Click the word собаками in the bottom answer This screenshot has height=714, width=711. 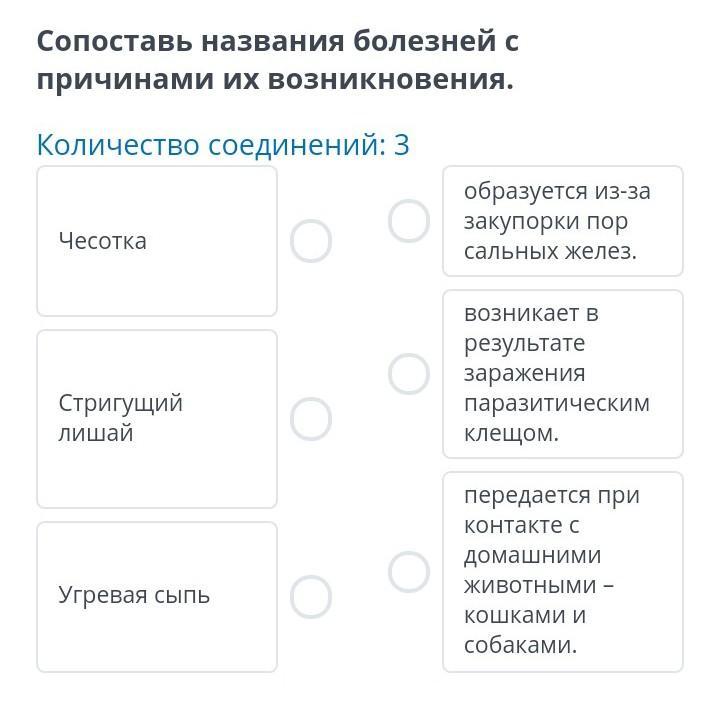click(520, 645)
